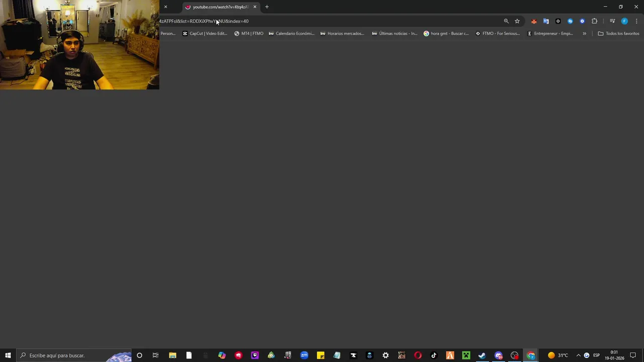This screenshot has width=644, height=362.
Task: Open the CapCut | Video Edit bookmark
Action: click(205, 34)
